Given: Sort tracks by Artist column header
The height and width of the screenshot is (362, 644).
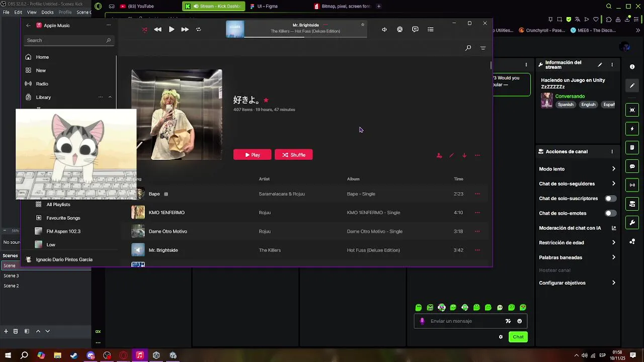Looking at the screenshot, I should click(264, 179).
